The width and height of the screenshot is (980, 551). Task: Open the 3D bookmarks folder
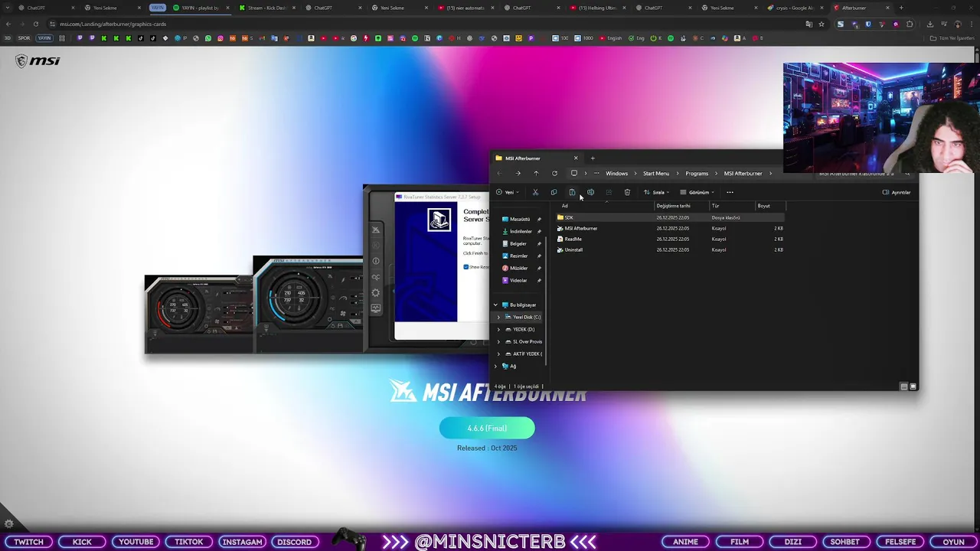coord(8,38)
